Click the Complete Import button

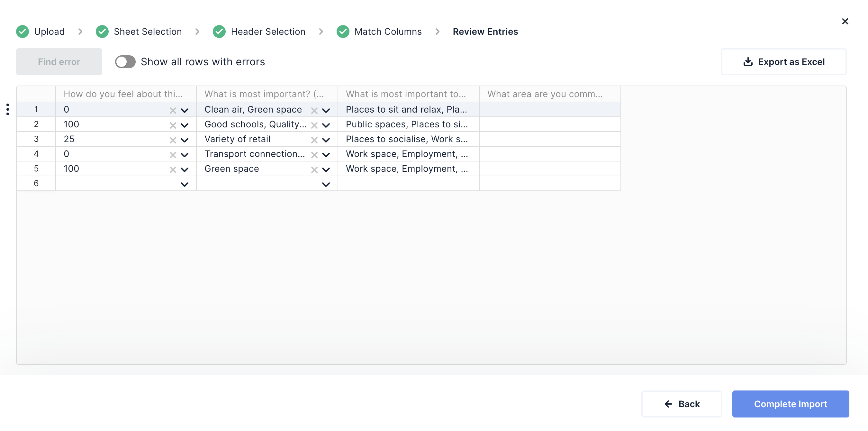click(790, 404)
